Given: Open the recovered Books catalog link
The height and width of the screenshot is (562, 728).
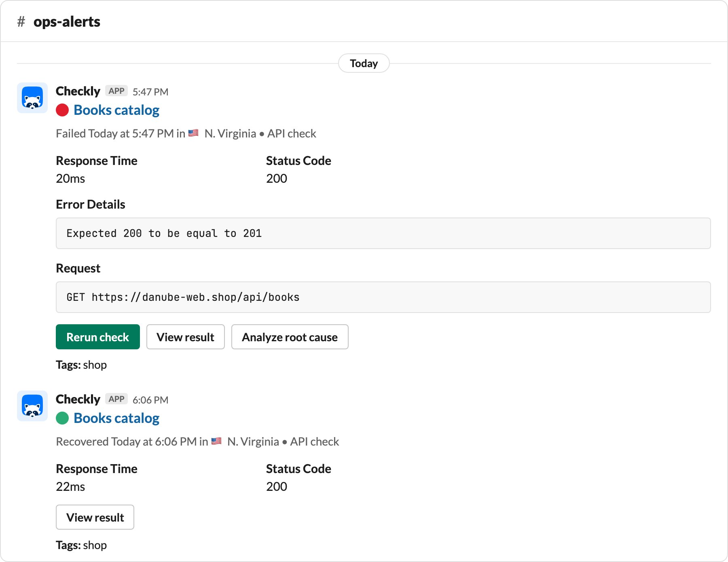Looking at the screenshot, I should point(116,418).
